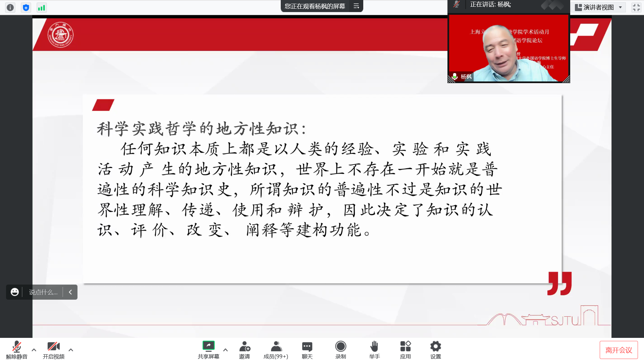Image resolution: width=644 pixels, height=362 pixels.
Task: Open the emoji reaction smiley
Action: (14, 292)
